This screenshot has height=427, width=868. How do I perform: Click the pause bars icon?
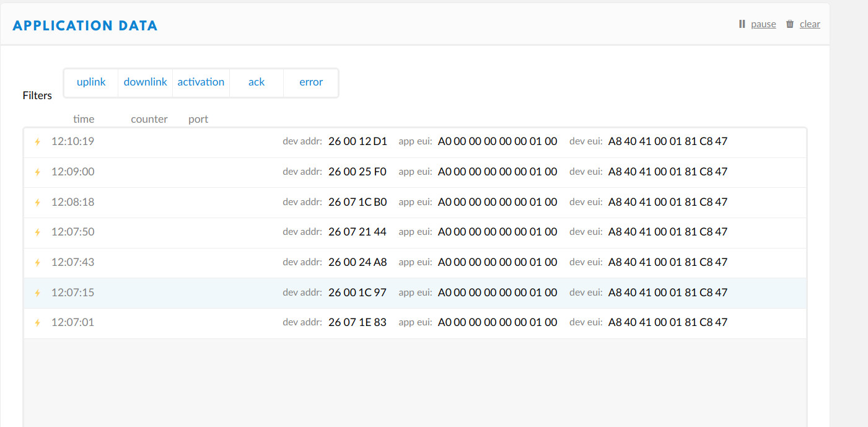[x=742, y=24]
